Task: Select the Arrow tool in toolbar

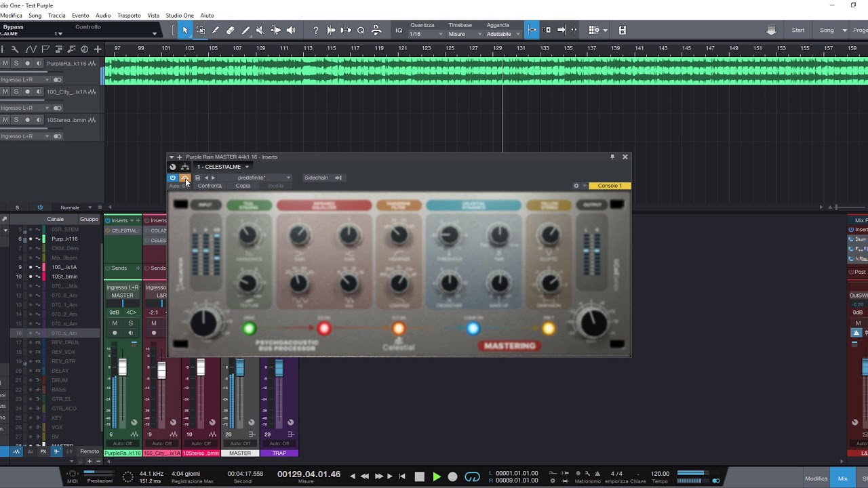Action: pyautogui.click(x=185, y=30)
